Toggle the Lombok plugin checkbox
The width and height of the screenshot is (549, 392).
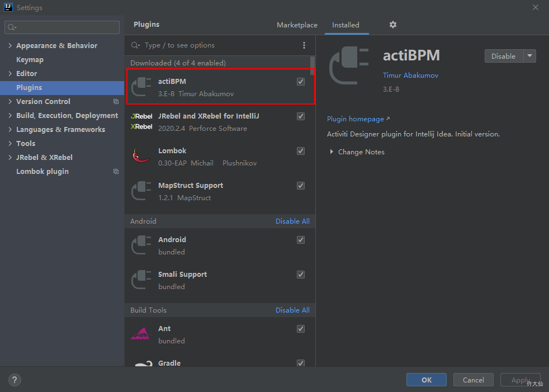301,151
